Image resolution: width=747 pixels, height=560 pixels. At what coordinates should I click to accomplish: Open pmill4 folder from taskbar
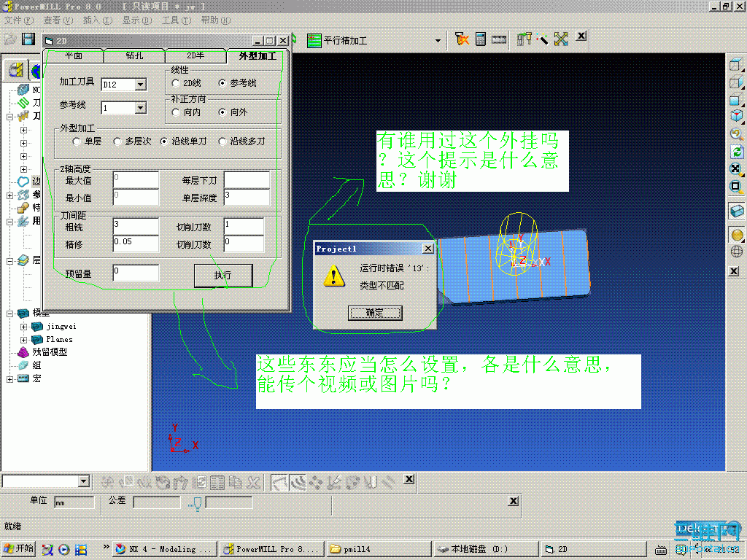(x=379, y=549)
